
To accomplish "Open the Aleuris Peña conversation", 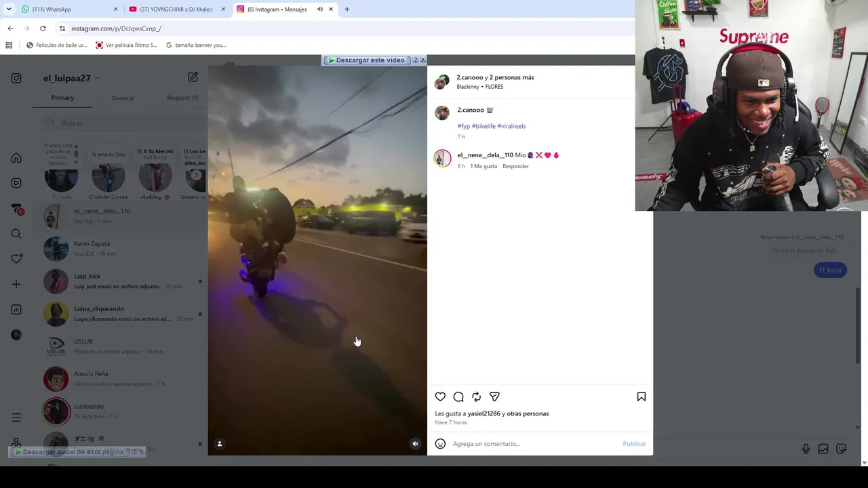I will pyautogui.click(x=122, y=378).
